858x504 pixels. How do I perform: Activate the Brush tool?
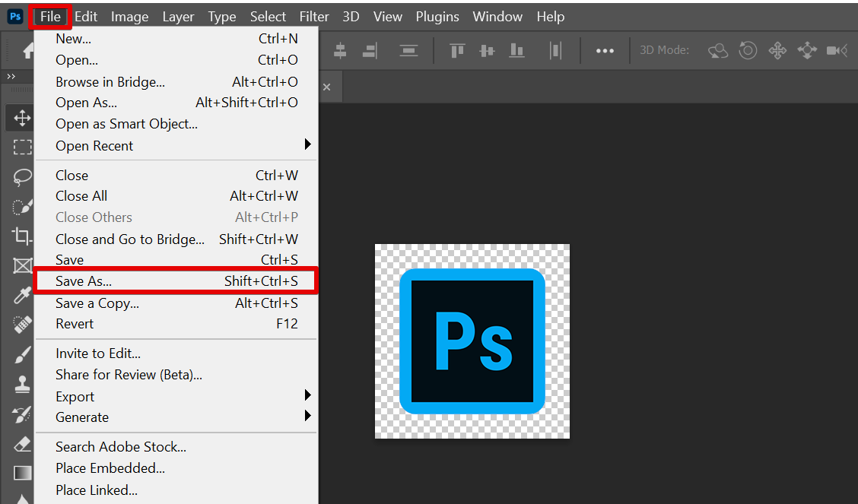click(x=22, y=354)
